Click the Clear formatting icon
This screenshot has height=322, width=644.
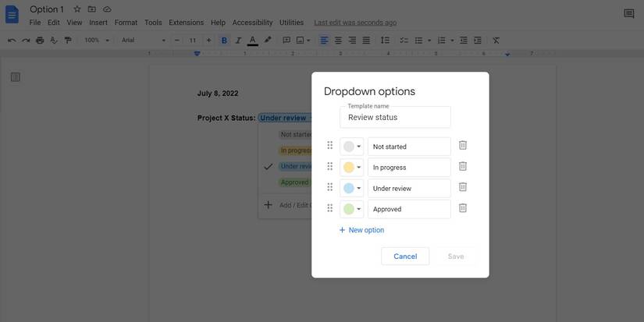pos(496,41)
